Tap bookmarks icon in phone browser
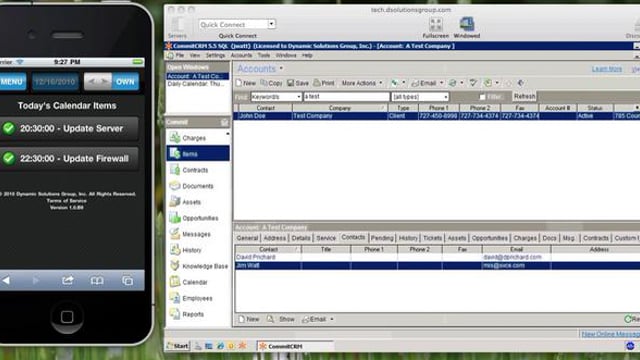The image size is (640, 360). (97, 280)
